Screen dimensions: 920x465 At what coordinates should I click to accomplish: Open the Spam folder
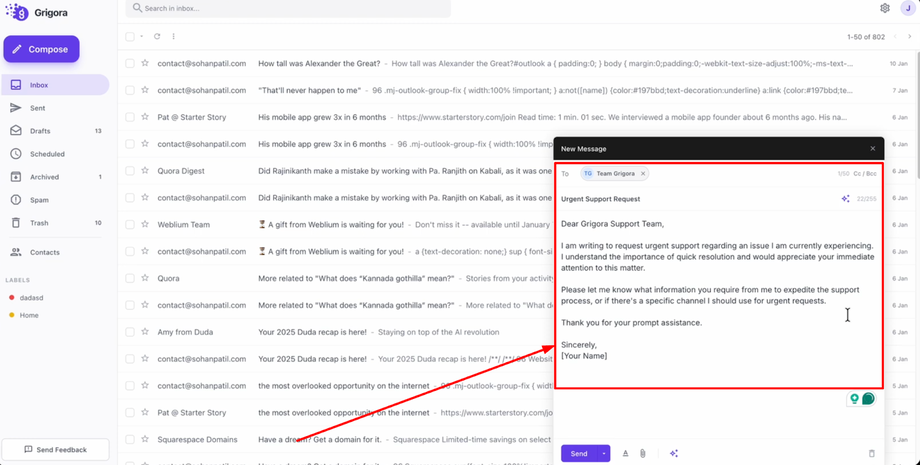(x=55, y=200)
